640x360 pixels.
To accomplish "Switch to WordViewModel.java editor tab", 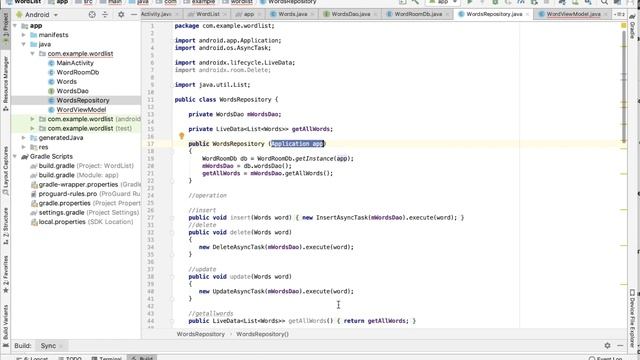I will coord(573,14).
